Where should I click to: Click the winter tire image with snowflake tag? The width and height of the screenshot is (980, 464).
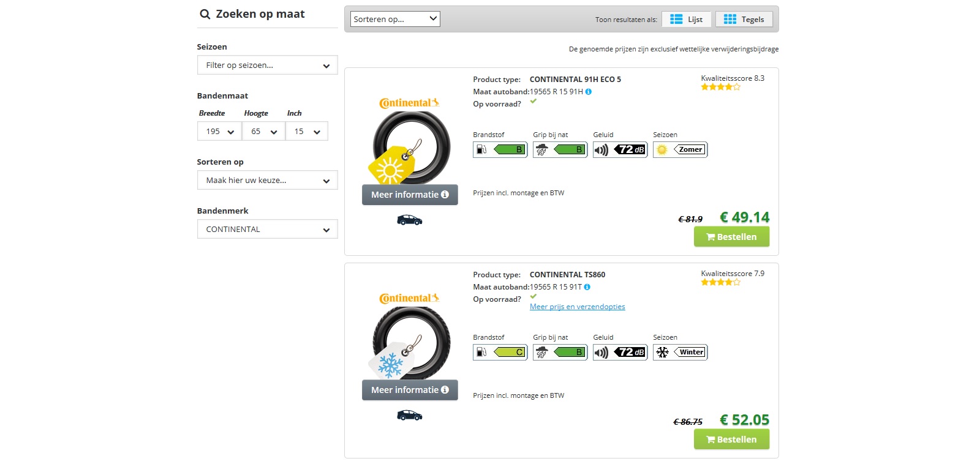tap(409, 343)
